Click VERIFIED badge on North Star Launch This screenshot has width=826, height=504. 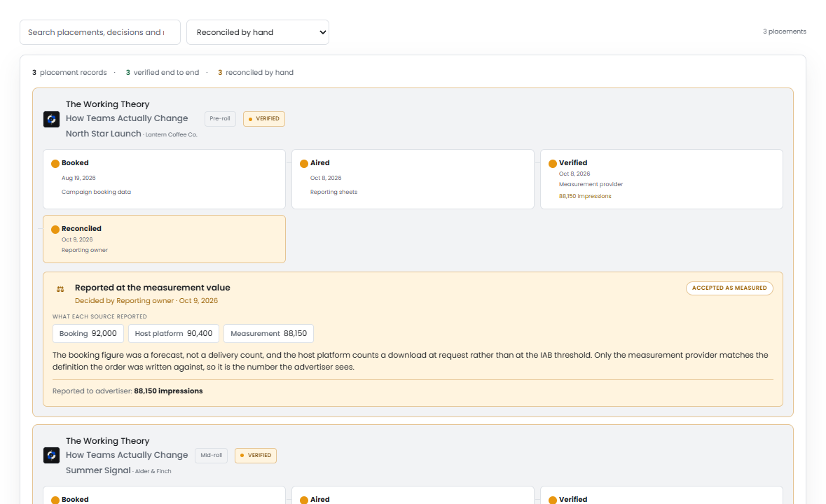[264, 119]
